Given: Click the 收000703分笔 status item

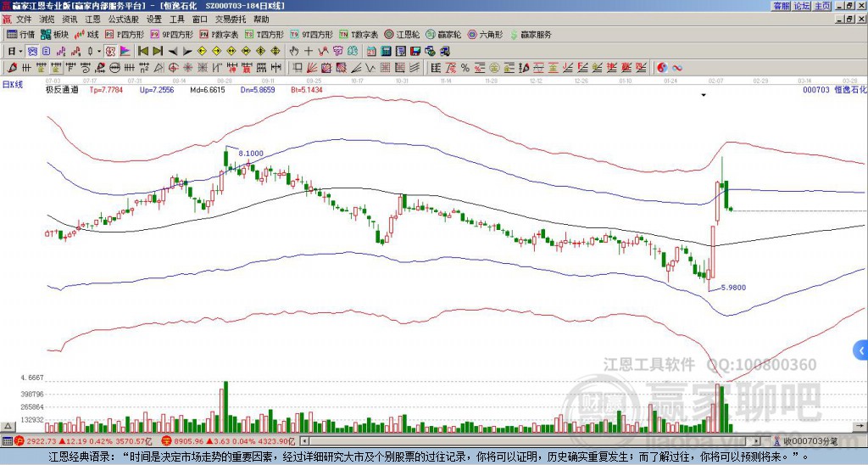Looking at the screenshot, I should point(804,442).
